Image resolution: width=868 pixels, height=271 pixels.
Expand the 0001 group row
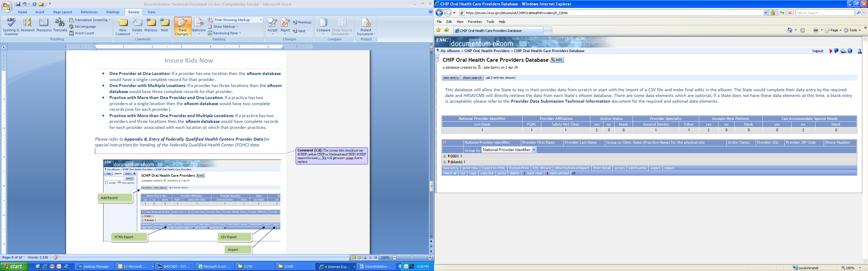(445, 156)
